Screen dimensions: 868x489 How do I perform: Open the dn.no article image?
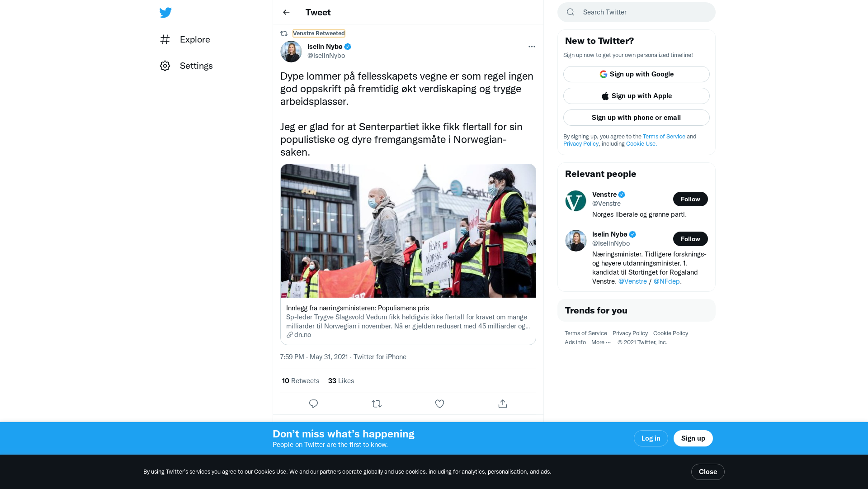tap(408, 231)
